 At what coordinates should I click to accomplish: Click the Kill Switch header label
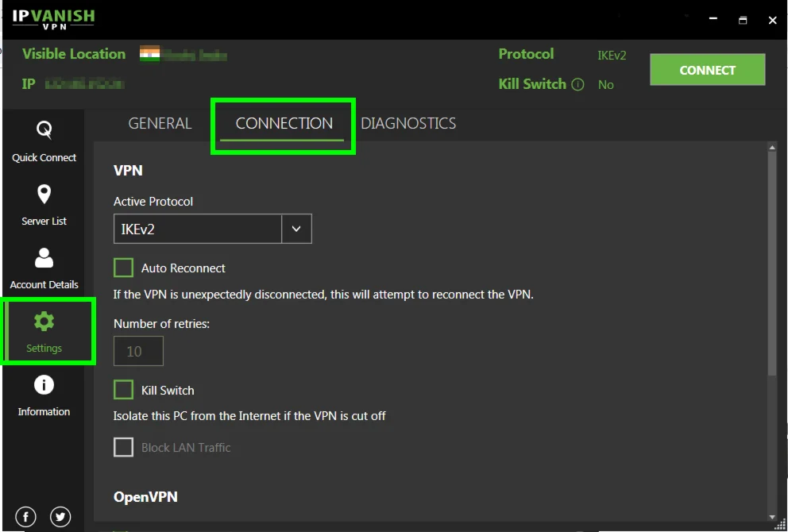coord(532,84)
